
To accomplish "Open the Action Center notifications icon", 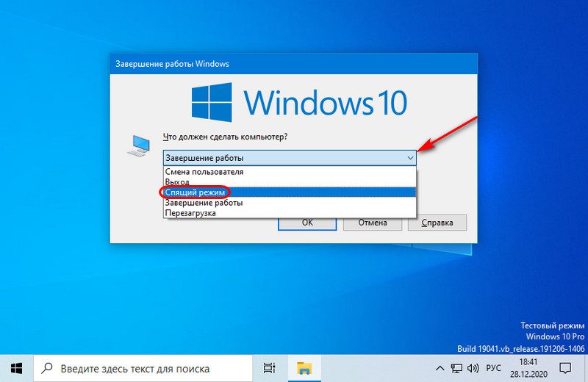I will (565, 369).
